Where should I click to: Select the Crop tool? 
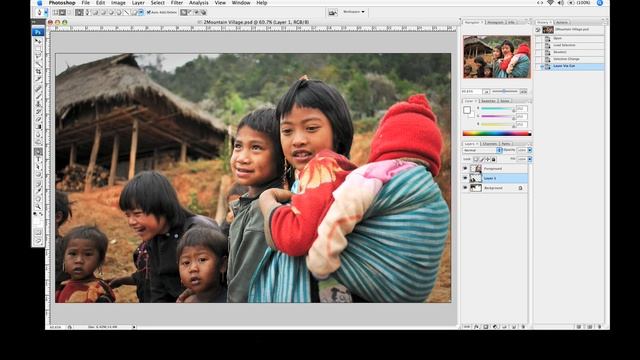click(x=38, y=71)
